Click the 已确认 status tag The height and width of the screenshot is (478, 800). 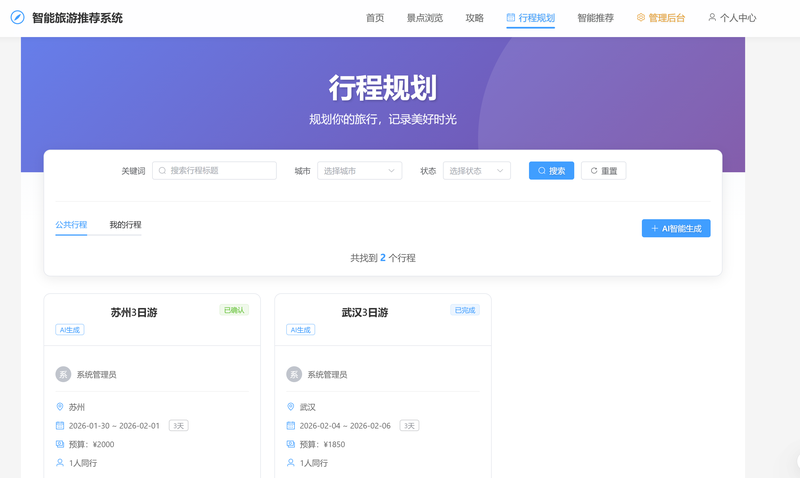pos(234,310)
